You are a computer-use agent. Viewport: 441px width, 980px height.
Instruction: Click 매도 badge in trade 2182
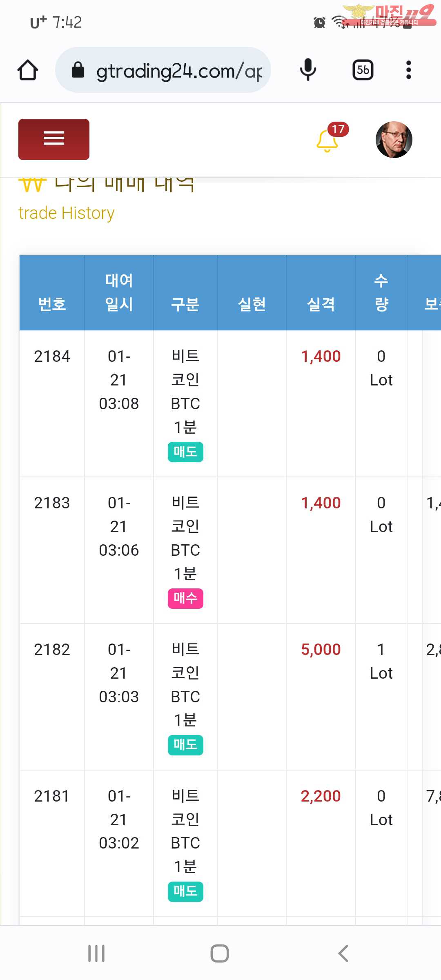tap(185, 745)
